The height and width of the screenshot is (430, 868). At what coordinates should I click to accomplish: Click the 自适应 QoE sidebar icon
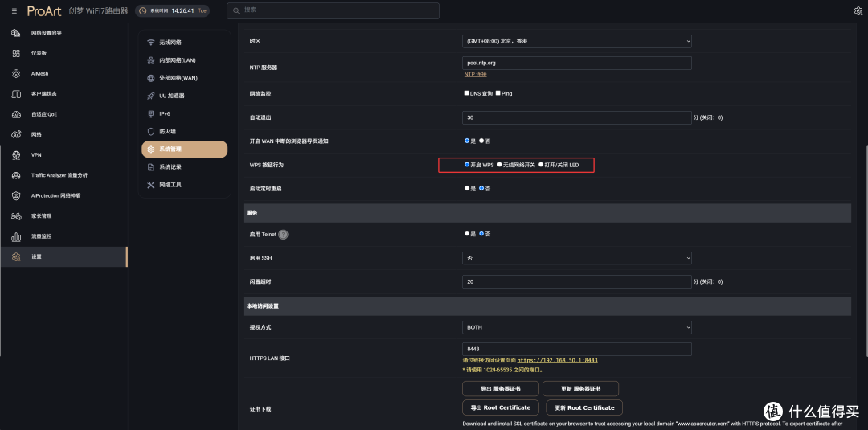(x=16, y=114)
